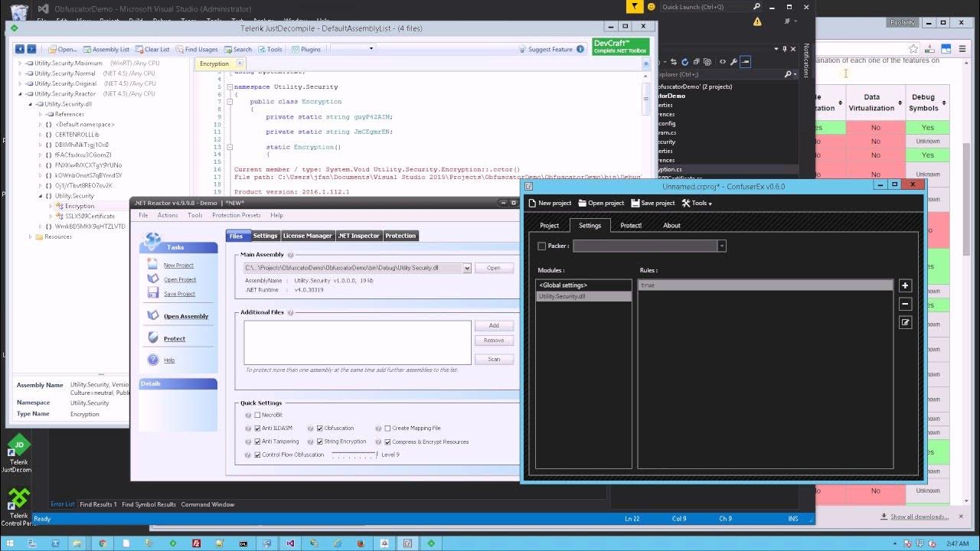Screen dimensions: 980x551
Task: Select the SSLX509Certificate class in the tree
Action: pyautogui.click(x=90, y=216)
